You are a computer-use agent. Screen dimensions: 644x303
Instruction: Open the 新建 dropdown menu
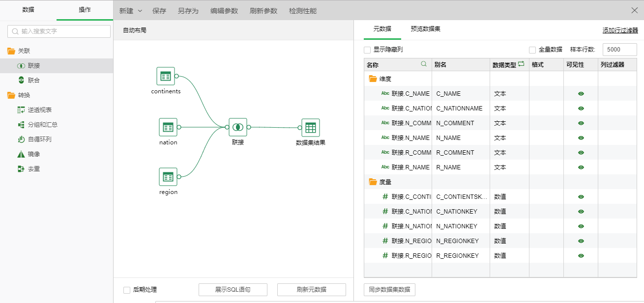[x=131, y=11]
